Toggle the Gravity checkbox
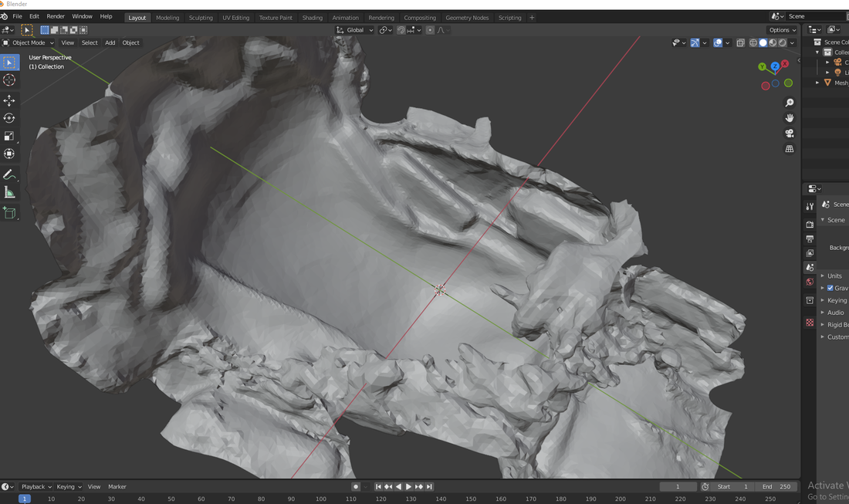 pyautogui.click(x=830, y=288)
